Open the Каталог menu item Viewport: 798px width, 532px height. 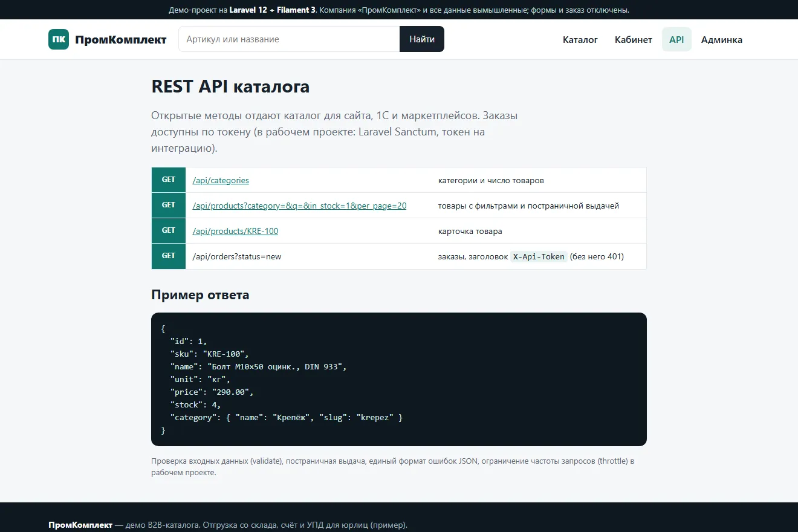click(x=580, y=39)
